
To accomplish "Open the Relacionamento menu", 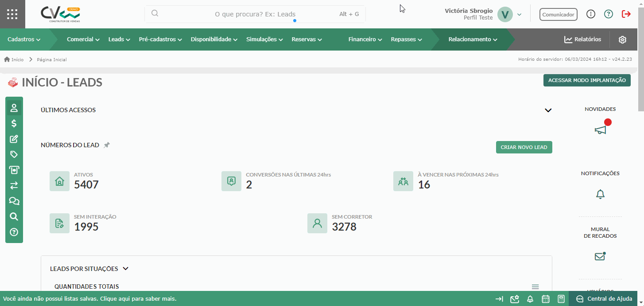I will 473,39.
